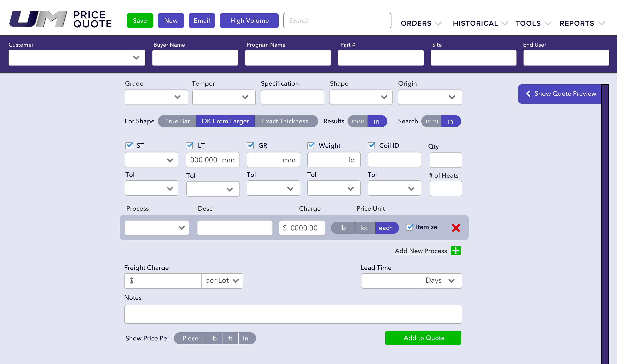The width and height of the screenshot is (617, 364).
Task: Open the per Lot freight dropdown
Action: click(222, 281)
